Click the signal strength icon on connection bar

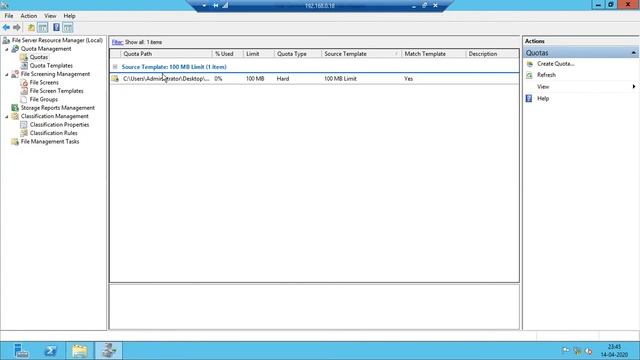[x=225, y=5]
